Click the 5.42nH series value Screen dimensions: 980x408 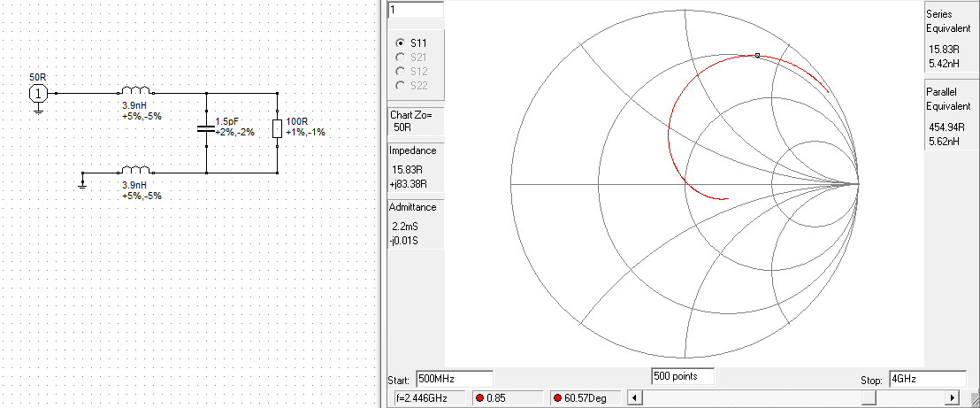pos(945,63)
